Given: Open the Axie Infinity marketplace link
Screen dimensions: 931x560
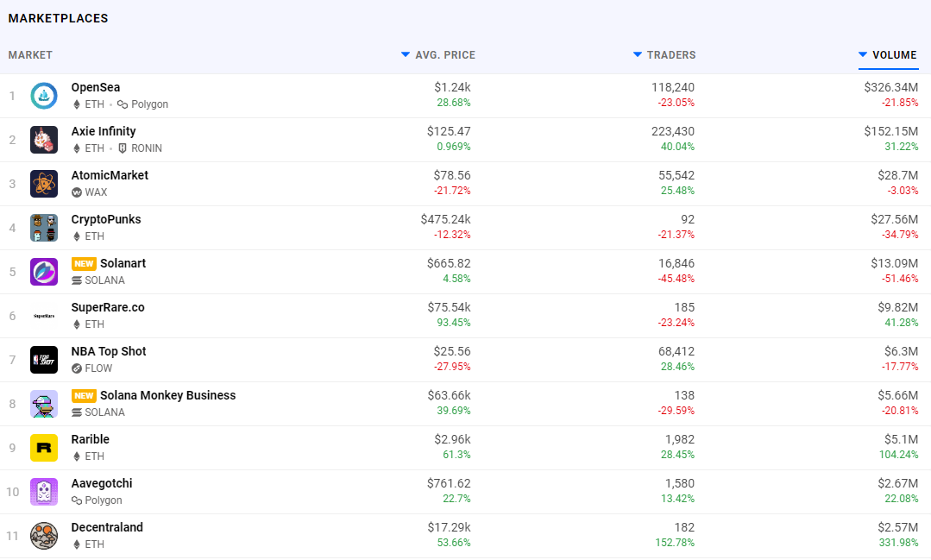Looking at the screenshot, I should (104, 131).
